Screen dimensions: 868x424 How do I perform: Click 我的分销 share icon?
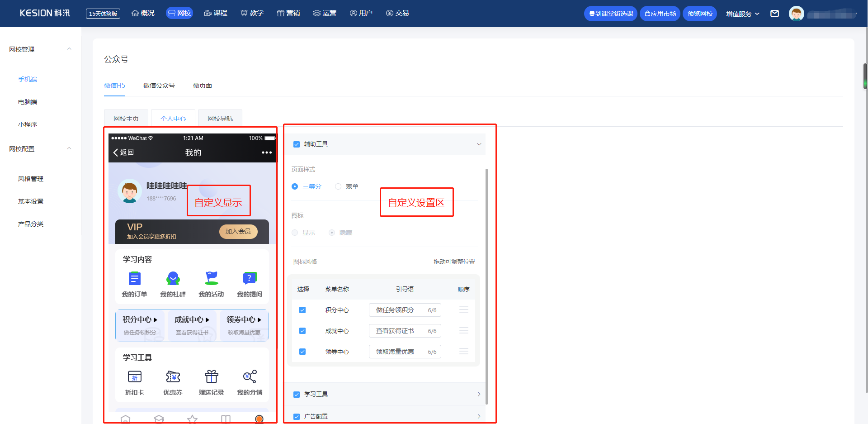[x=250, y=376]
